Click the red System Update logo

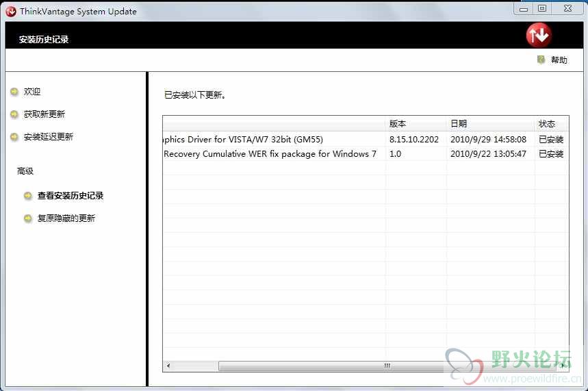pyautogui.click(x=539, y=36)
